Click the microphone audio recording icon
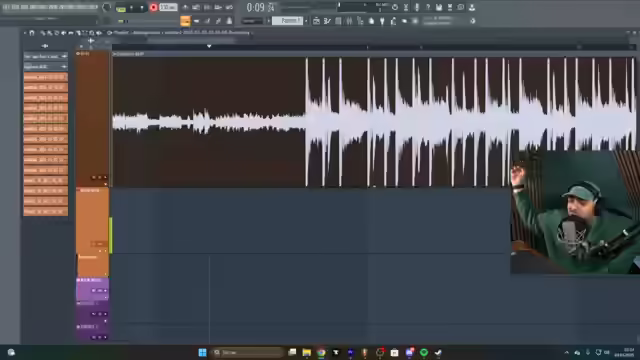The width and height of the screenshot is (640, 360). pos(417,7)
